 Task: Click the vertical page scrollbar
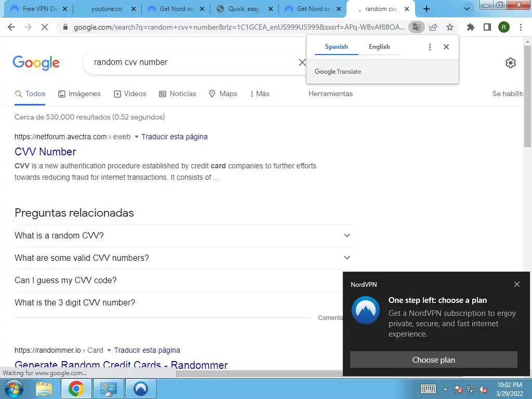[x=527, y=96]
